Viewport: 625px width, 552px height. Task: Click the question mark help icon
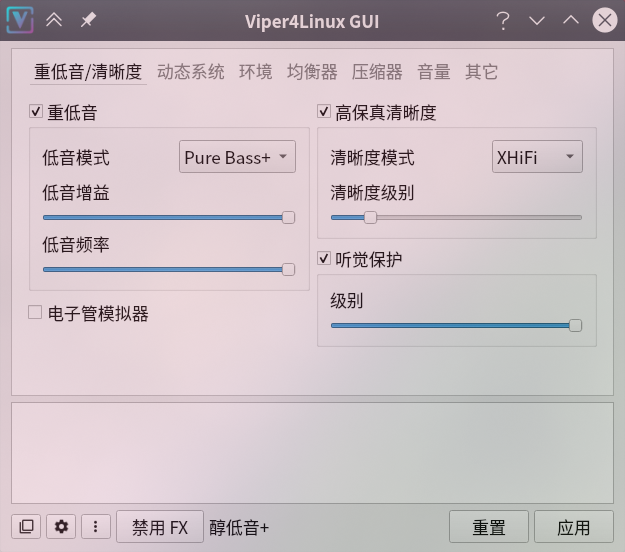pos(503,20)
